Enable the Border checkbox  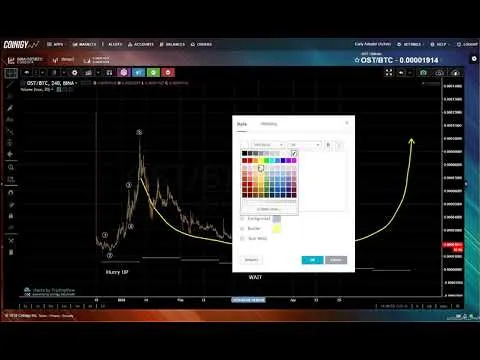[x=242, y=229]
